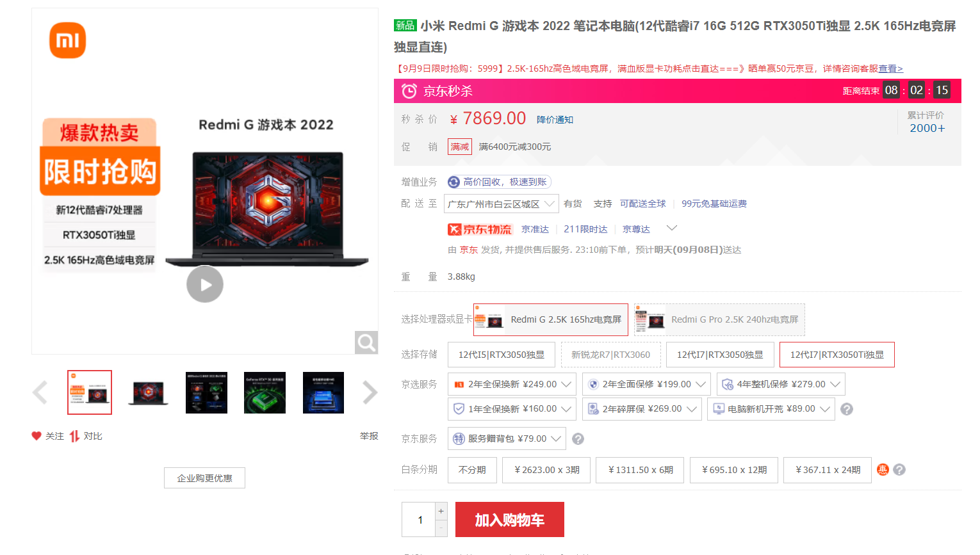Show previous thumbnails with left arrow
The height and width of the screenshot is (555, 980).
click(40, 392)
